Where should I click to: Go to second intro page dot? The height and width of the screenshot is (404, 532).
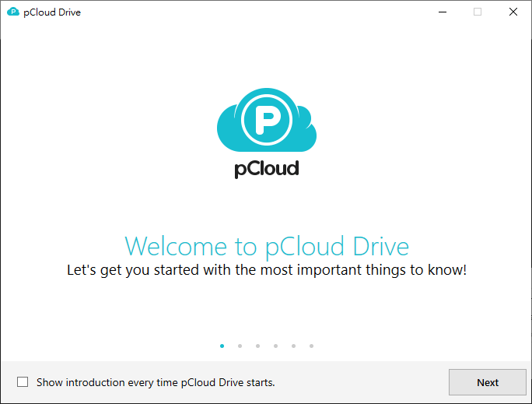(x=240, y=346)
